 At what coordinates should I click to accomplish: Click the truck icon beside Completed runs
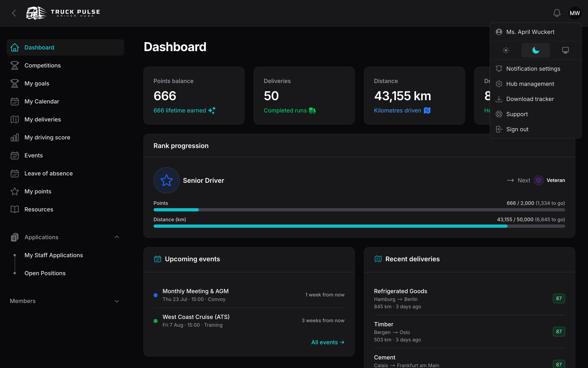point(312,110)
